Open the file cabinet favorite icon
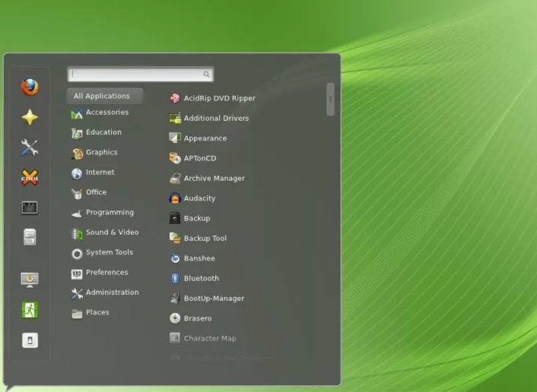This screenshot has width=537, height=392. 30,237
